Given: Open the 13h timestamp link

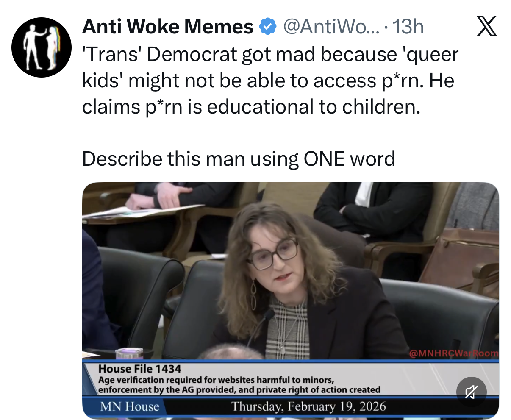Looking at the screenshot, I should 408,27.
